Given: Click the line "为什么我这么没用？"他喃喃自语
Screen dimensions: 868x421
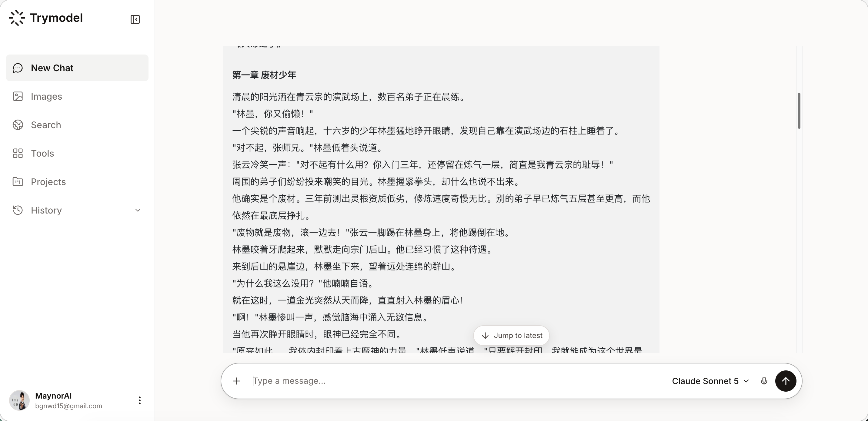Looking at the screenshot, I should click(x=304, y=283).
